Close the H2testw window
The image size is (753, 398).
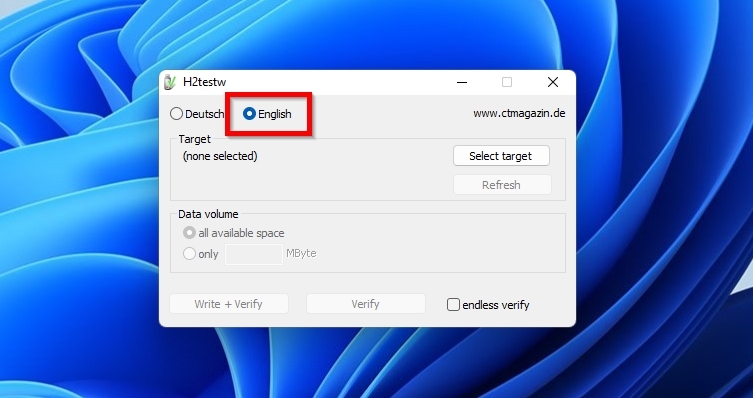coord(553,83)
